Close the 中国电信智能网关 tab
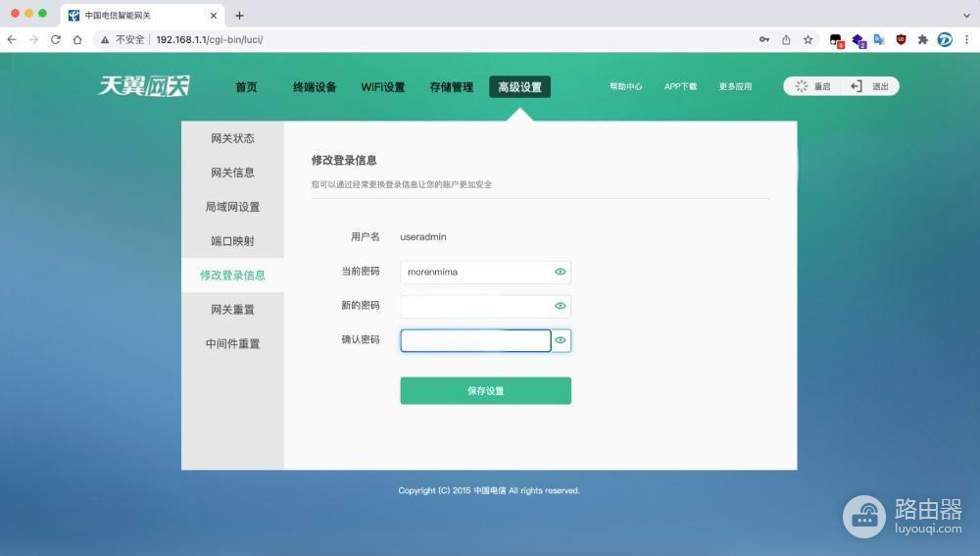 (x=213, y=15)
